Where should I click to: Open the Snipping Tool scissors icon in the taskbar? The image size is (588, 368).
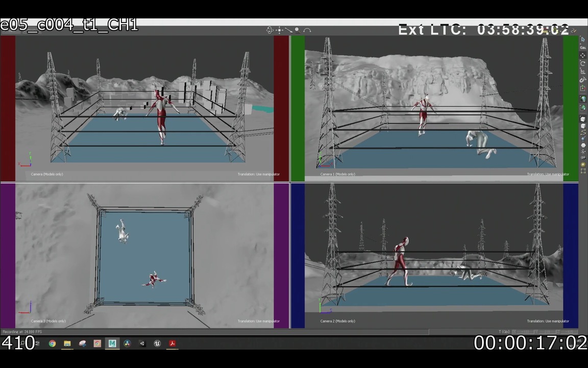(x=82, y=343)
